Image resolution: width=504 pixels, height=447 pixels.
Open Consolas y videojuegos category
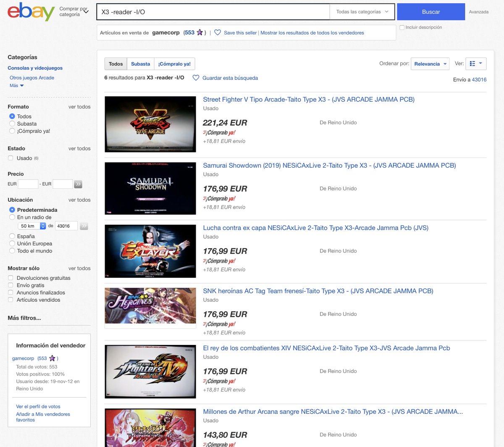(35, 68)
